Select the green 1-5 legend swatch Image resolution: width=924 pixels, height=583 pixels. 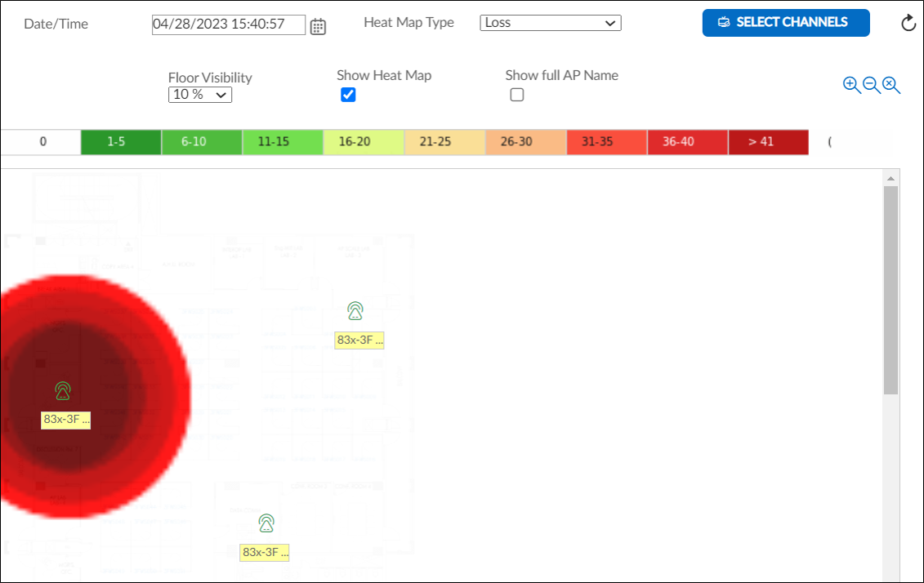120,141
